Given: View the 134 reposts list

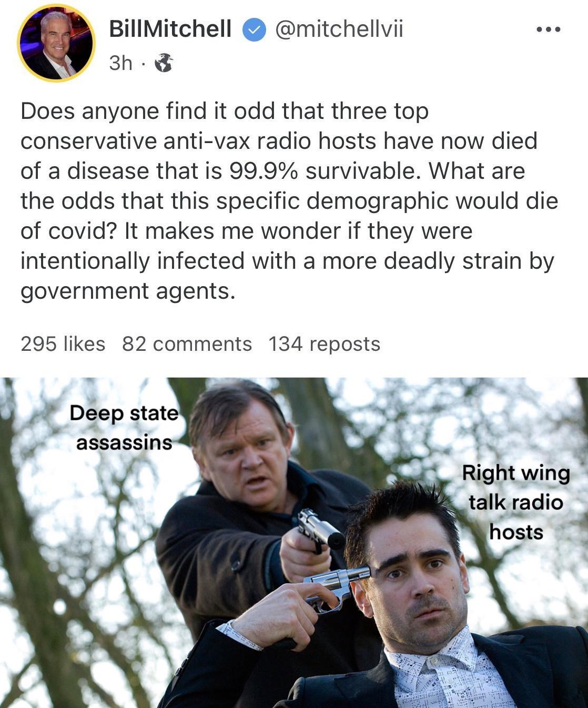Looking at the screenshot, I should coord(324,344).
